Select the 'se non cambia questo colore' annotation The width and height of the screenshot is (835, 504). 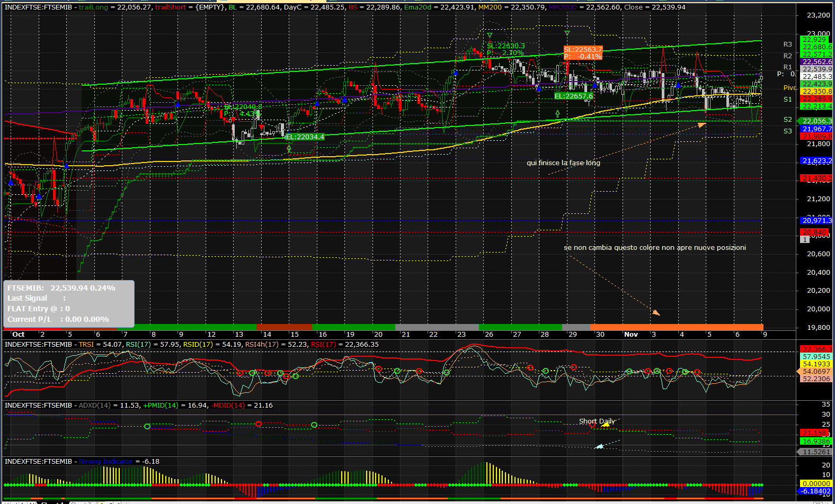655,247
